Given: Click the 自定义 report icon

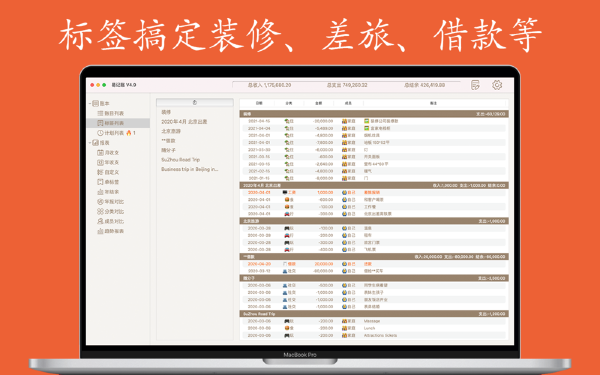Looking at the screenshot, I should coord(100,172).
